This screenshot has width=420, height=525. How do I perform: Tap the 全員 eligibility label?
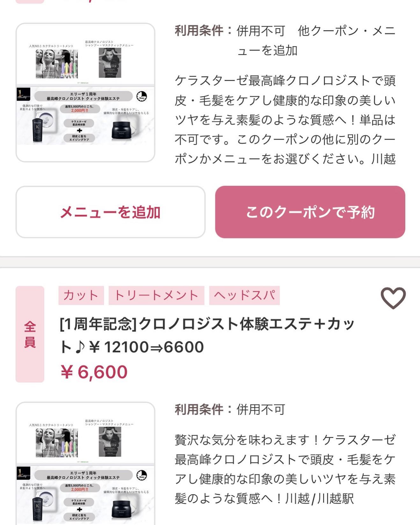point(30,334)
